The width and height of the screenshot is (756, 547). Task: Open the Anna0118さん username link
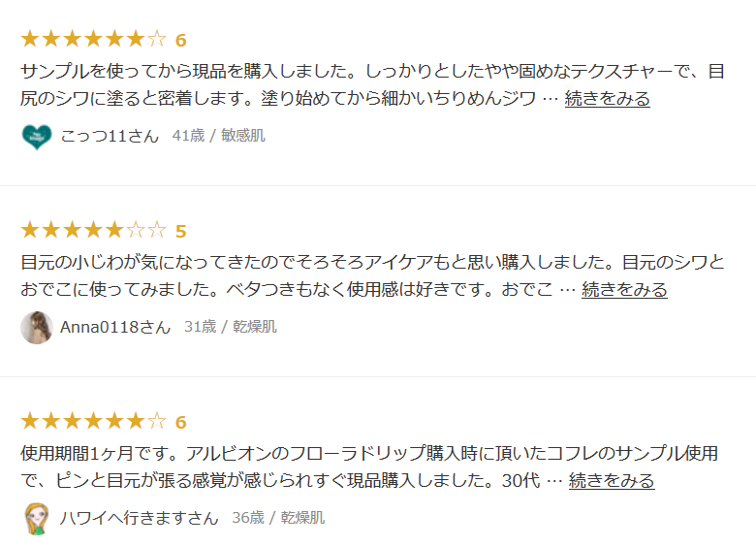tap(115, 327)
